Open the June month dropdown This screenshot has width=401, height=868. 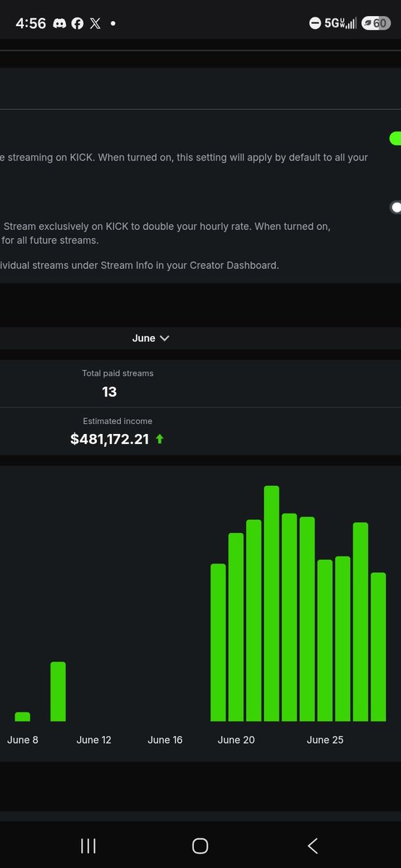tap(151, 338)
